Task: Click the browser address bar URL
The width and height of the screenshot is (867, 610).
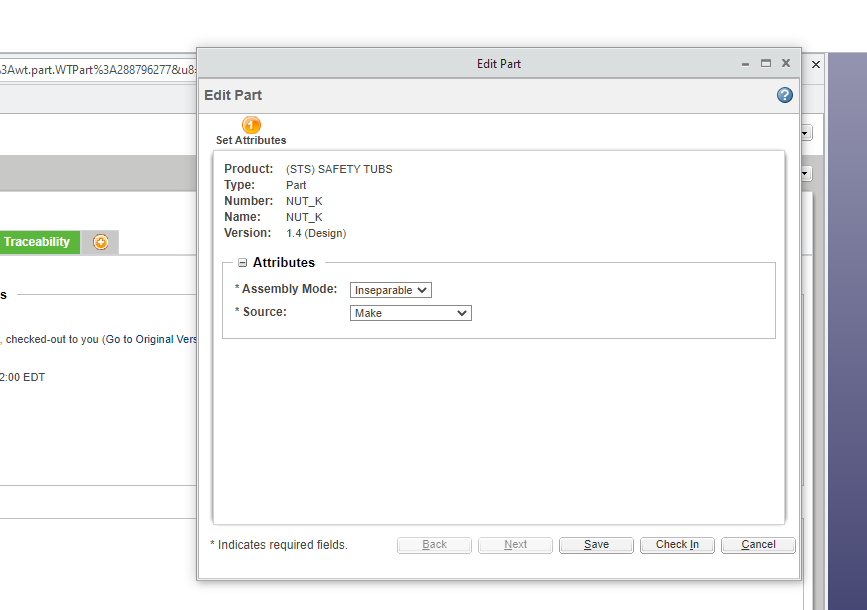Action: (x=98, y=69)
